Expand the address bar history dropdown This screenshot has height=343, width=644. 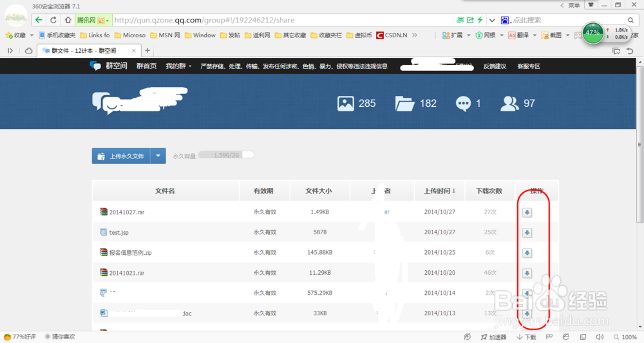pos(492,20)
